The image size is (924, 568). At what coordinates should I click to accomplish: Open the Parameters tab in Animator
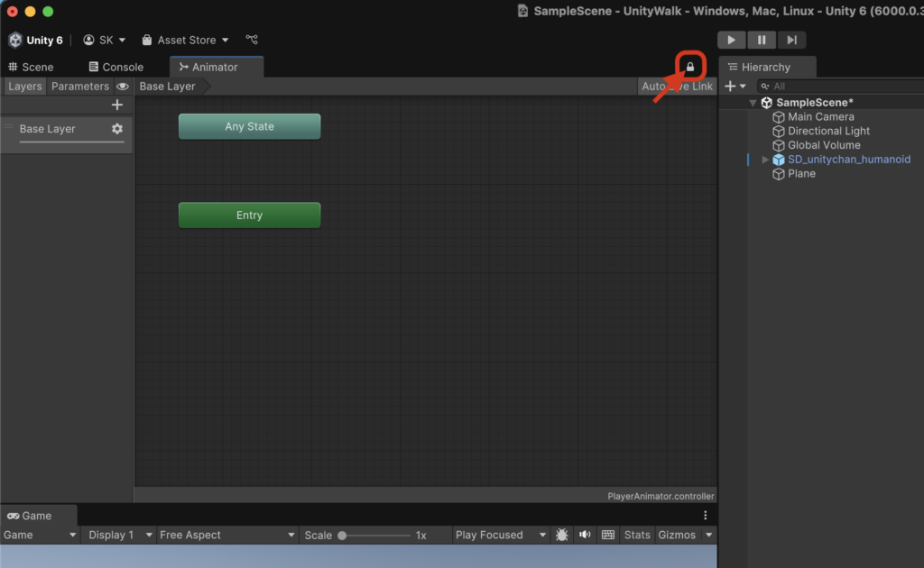click(x=80, y=86)
